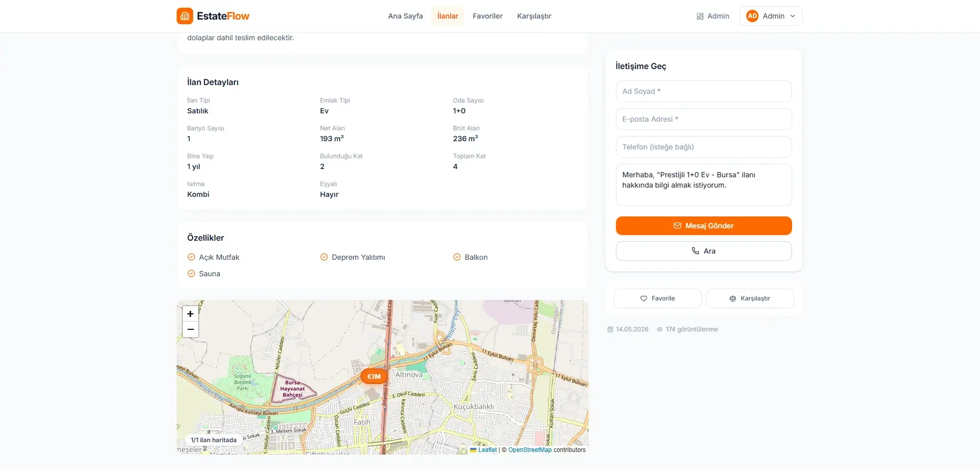980x469 pixels.
Task: Click the Deprem Yalıtımı feature label
Action: [x=358, y=257]
